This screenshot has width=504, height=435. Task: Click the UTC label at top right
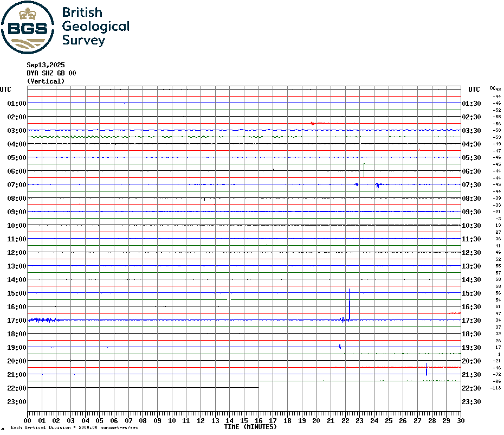474,89
